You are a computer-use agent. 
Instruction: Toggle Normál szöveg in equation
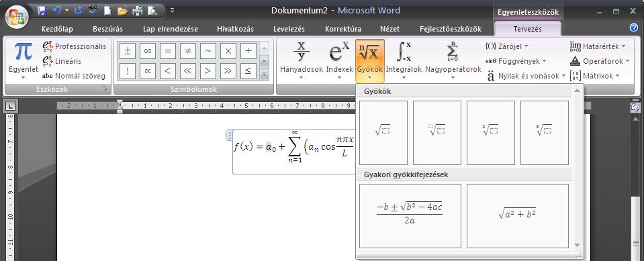[74, 76]
